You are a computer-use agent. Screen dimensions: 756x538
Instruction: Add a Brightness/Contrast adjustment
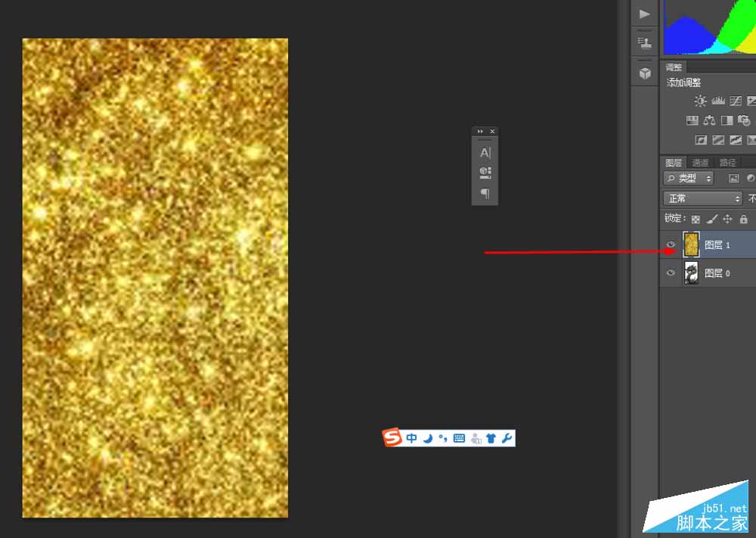click(x=700, y=101)
